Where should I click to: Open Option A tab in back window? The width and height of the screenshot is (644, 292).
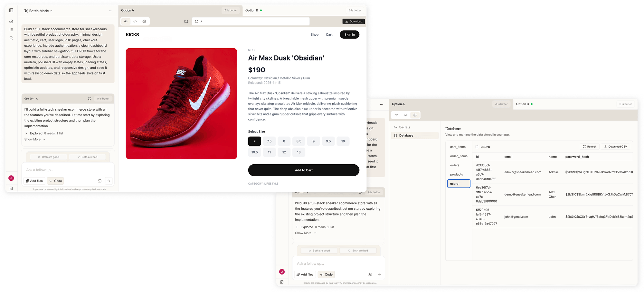pos(398,104)
